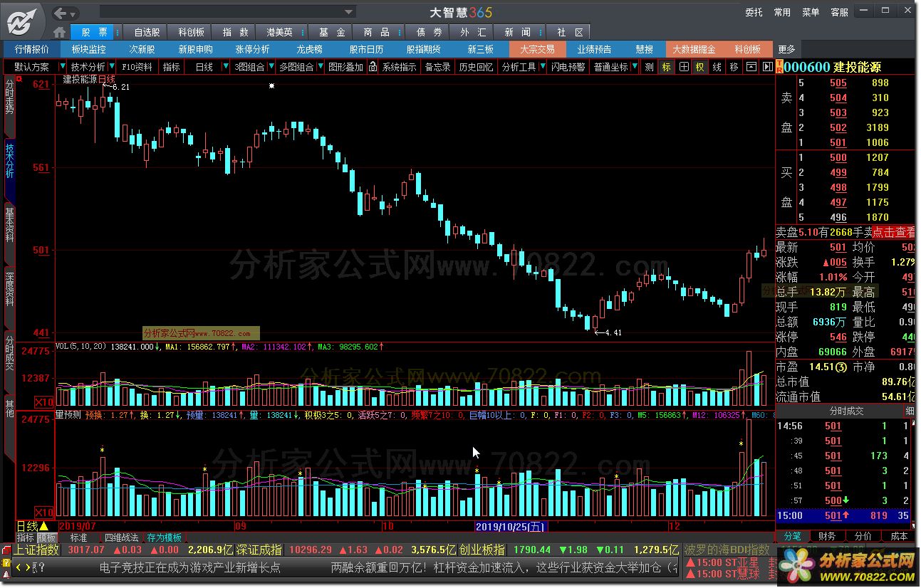The image size is (921, 588).
Task: Switch to the 财务 bottom tab
Action: tap(827, 536)
